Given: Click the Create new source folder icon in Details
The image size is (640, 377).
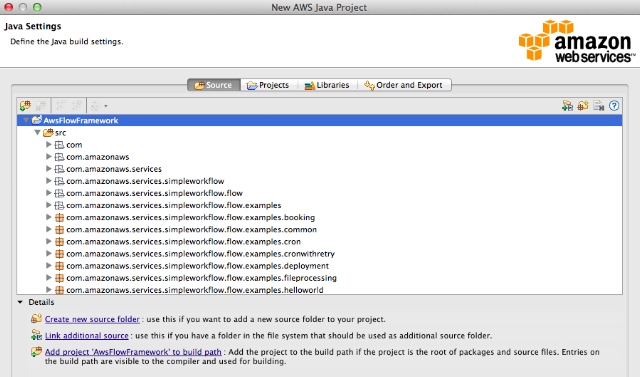Looking at the screenshot, I should pos(36,318).
